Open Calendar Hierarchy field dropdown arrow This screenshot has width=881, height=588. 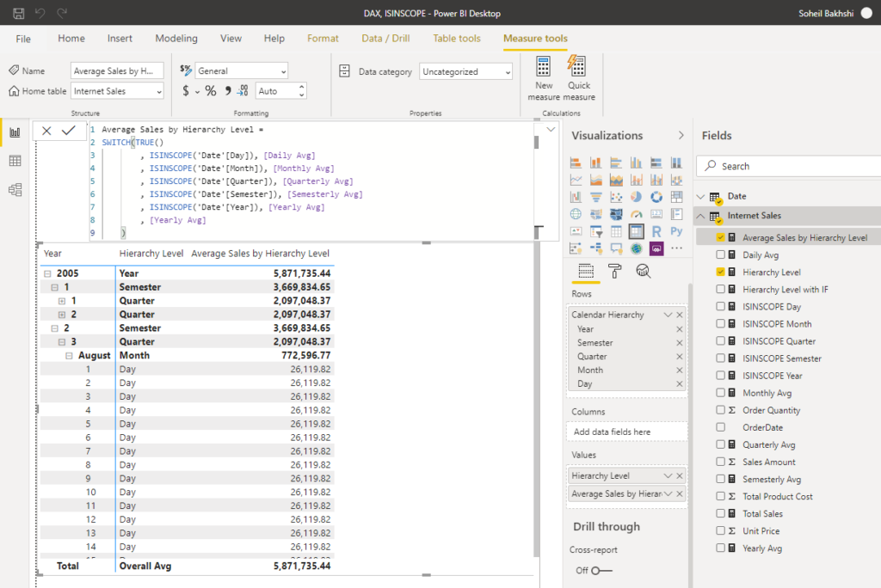(668, 315)
